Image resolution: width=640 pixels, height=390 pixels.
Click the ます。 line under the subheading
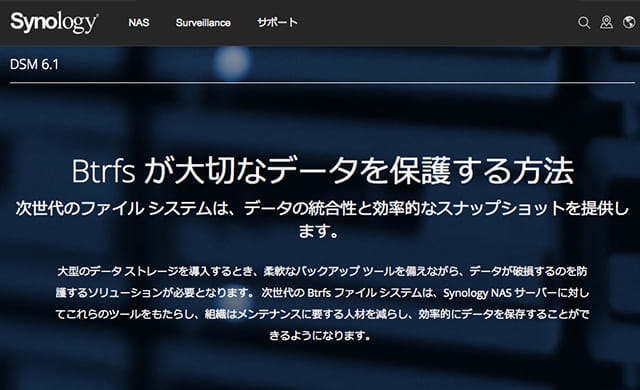tap(319, 232)
